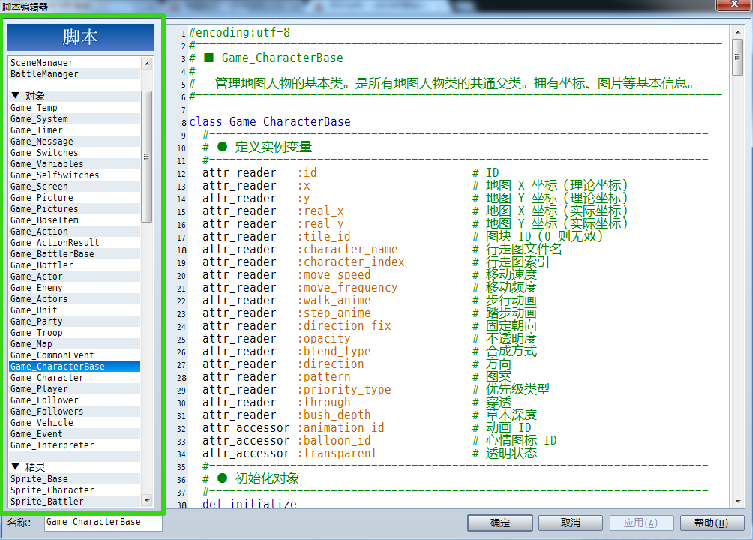The image size is (753, 540).
Task: Select Game_ActionResult script entry
Action: click(74, 243)
